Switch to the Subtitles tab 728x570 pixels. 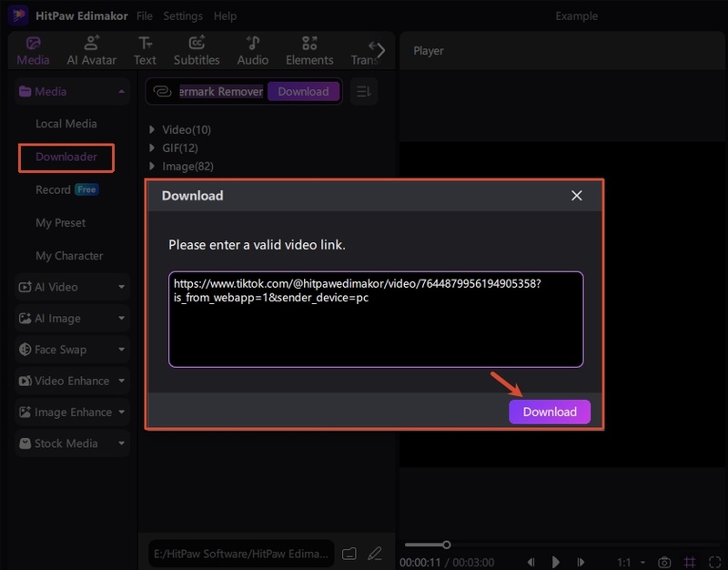[x=197, y=51]
